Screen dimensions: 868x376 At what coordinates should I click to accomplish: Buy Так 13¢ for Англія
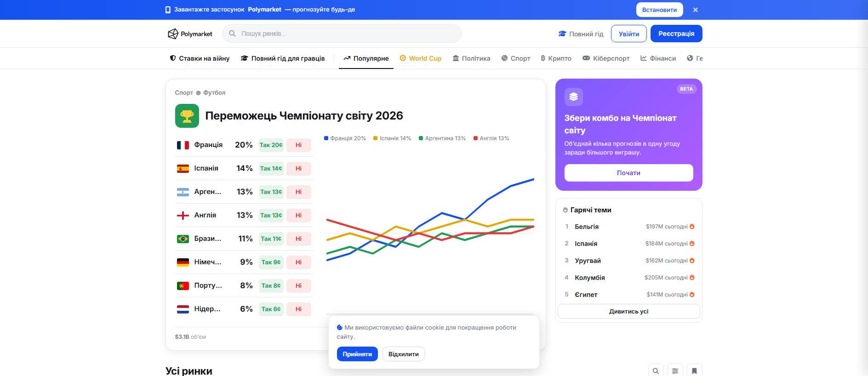pos(271,216)
